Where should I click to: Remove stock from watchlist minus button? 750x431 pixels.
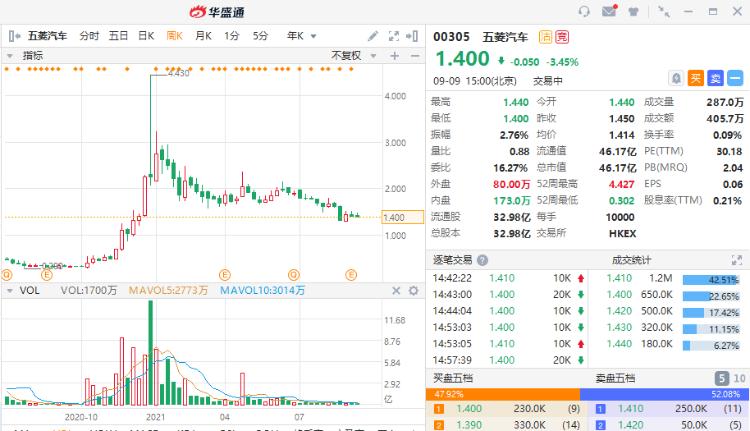(735, 78)
